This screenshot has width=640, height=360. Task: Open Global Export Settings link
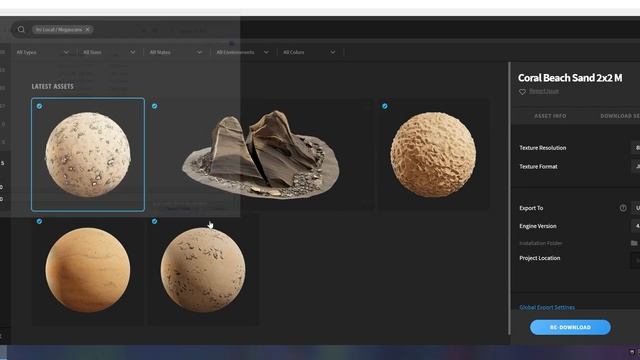(547, 307)
